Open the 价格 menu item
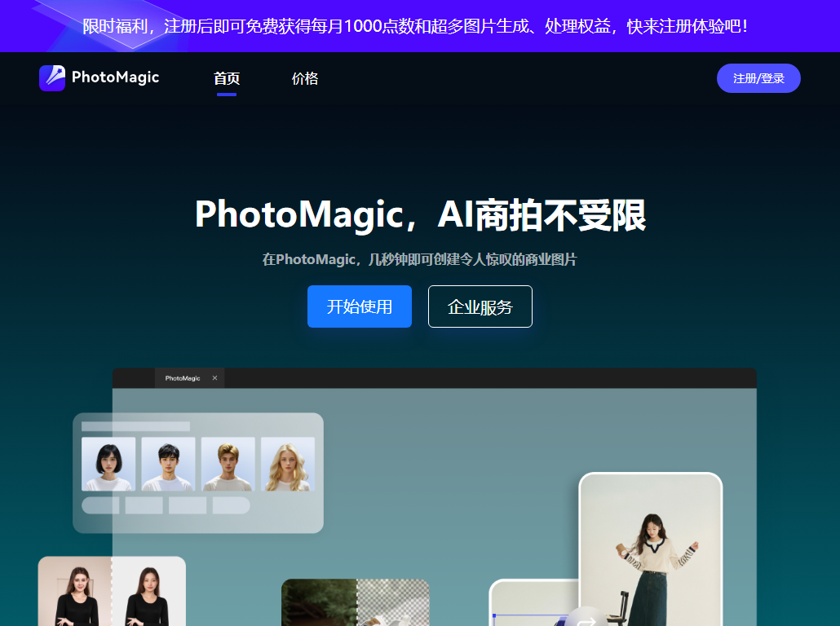Screen dimensions: 840x626 [304, 78]
